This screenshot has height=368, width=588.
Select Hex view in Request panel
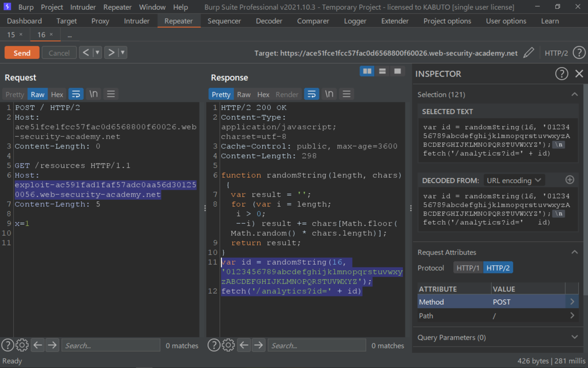57,94
